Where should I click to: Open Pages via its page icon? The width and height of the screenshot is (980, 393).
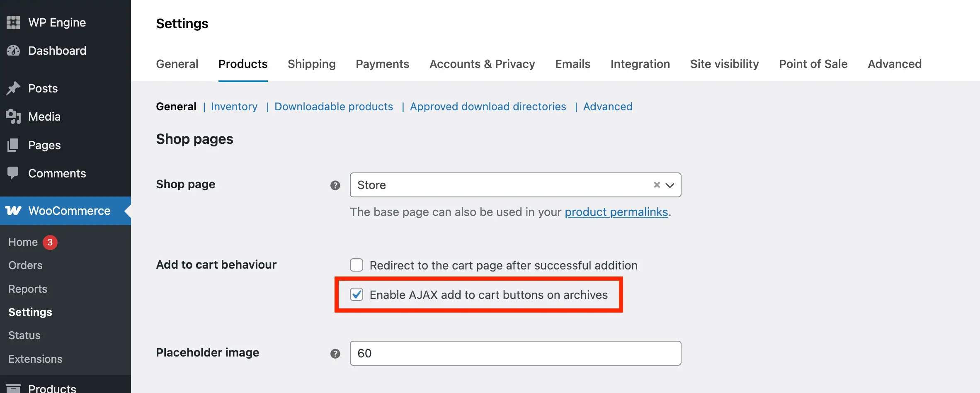[x=13, y=145]
